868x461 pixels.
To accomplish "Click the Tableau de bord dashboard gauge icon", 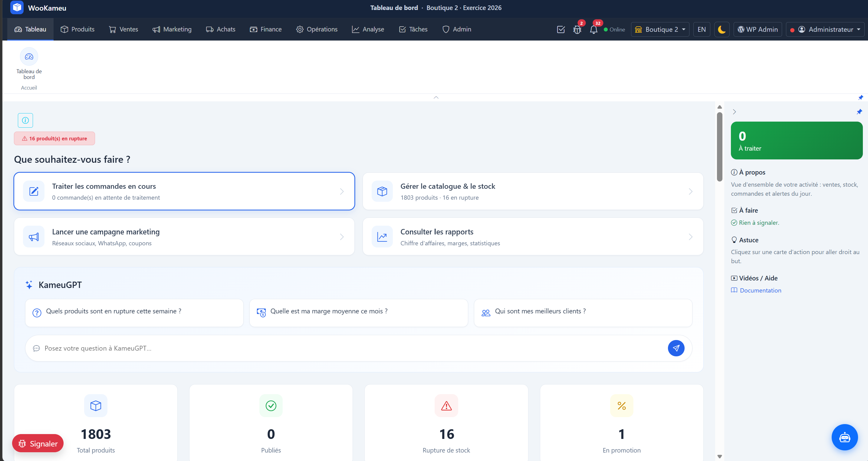I will (x=29, y=57).
